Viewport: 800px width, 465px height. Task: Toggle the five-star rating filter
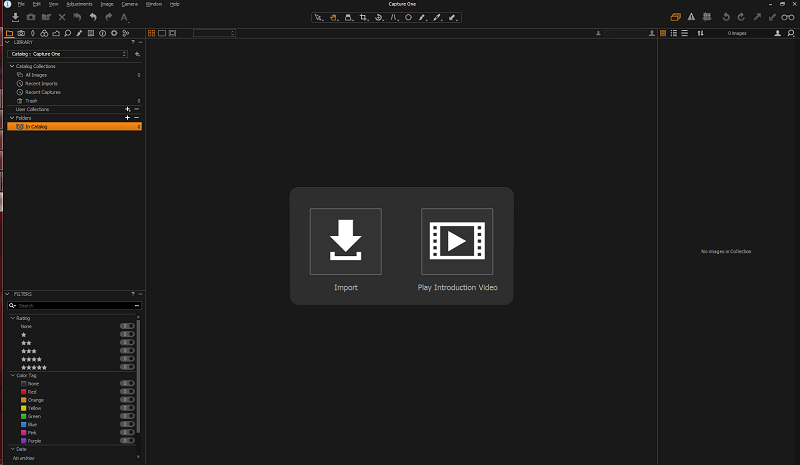coord(127,367)
